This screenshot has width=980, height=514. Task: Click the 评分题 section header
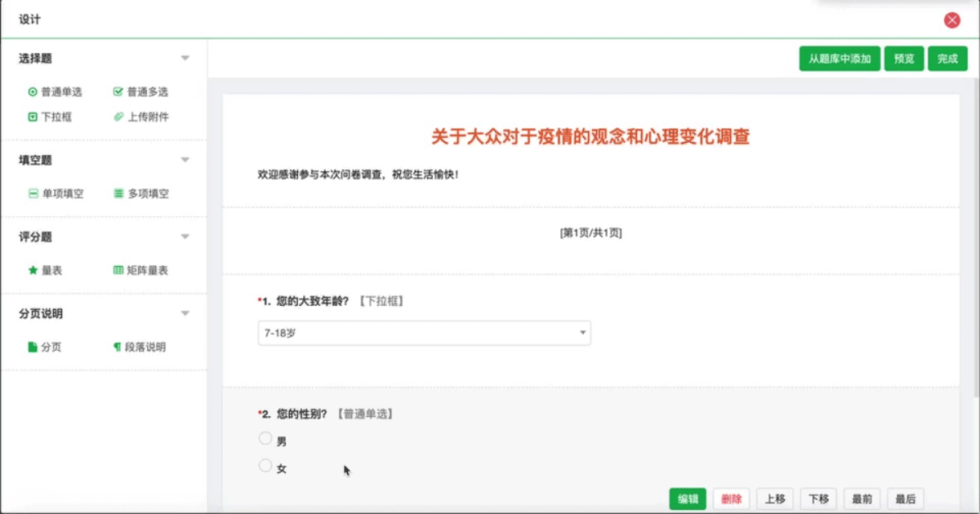36,237
